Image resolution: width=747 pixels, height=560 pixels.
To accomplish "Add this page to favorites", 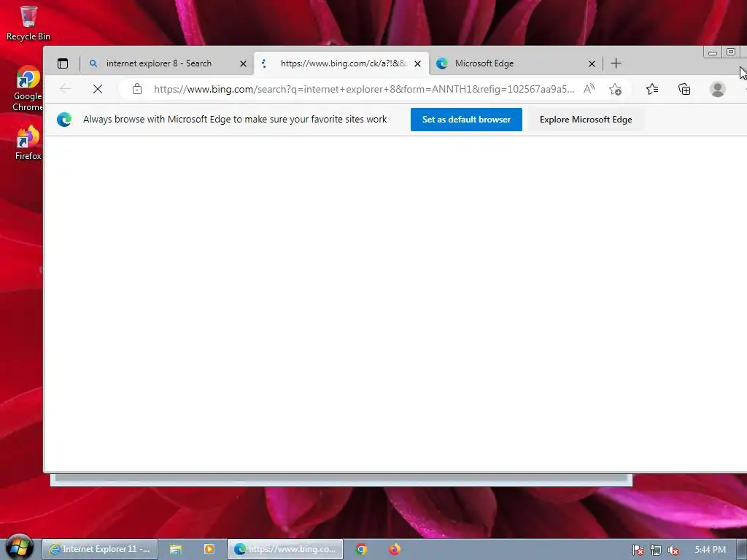I will point(615,89).
